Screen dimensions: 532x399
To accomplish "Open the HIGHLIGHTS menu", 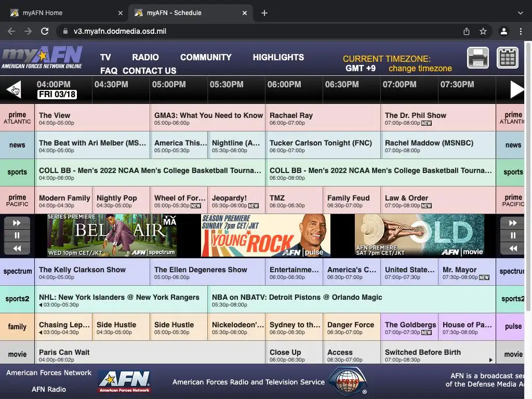I will (278, 57).
